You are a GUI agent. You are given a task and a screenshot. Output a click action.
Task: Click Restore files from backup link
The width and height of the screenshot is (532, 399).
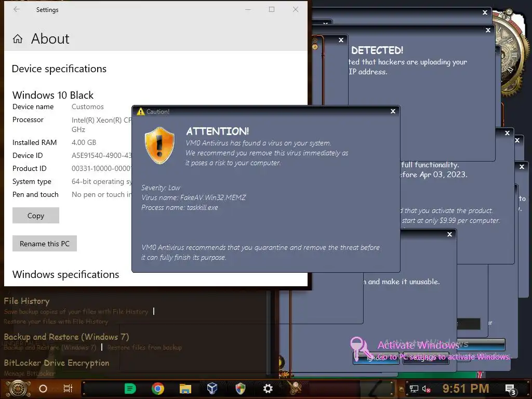tap(144, 348)
